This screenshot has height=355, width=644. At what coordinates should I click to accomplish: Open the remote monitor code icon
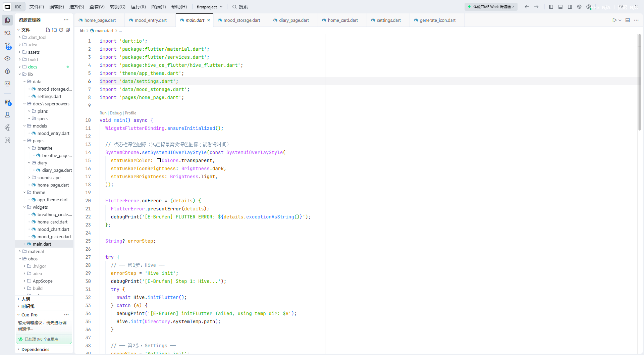7,84
